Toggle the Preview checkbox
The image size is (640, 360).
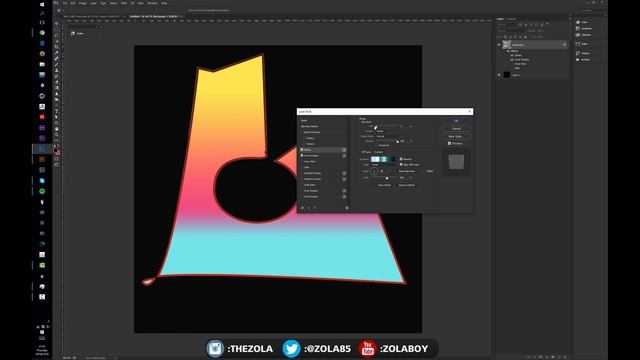pos(449,143)
